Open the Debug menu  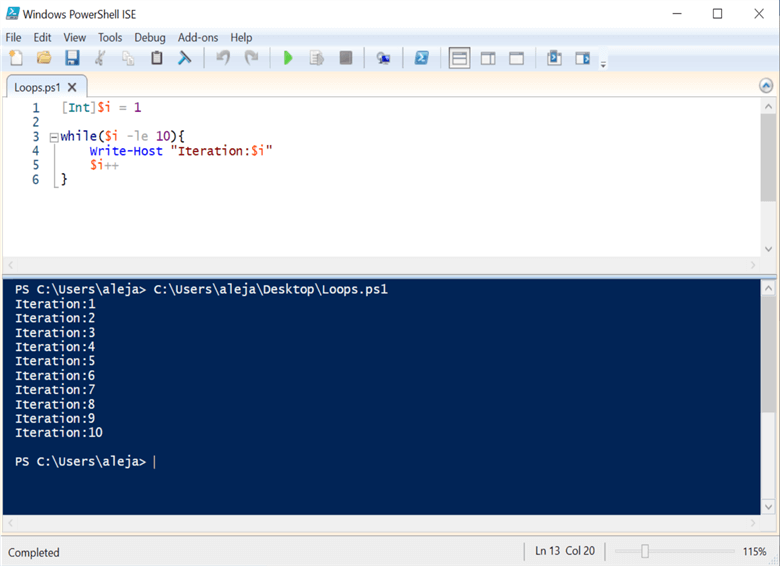[x=150, y=38]
